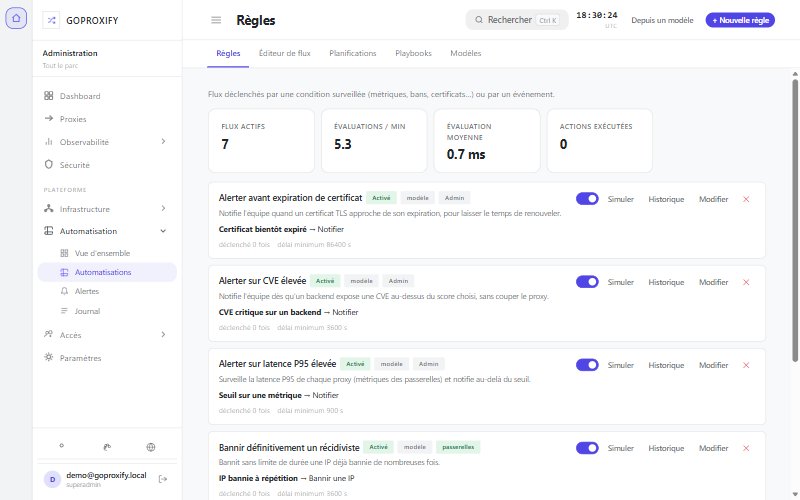
Task: Click the + Nouvelle règle button
Action: tap(740, 20)
